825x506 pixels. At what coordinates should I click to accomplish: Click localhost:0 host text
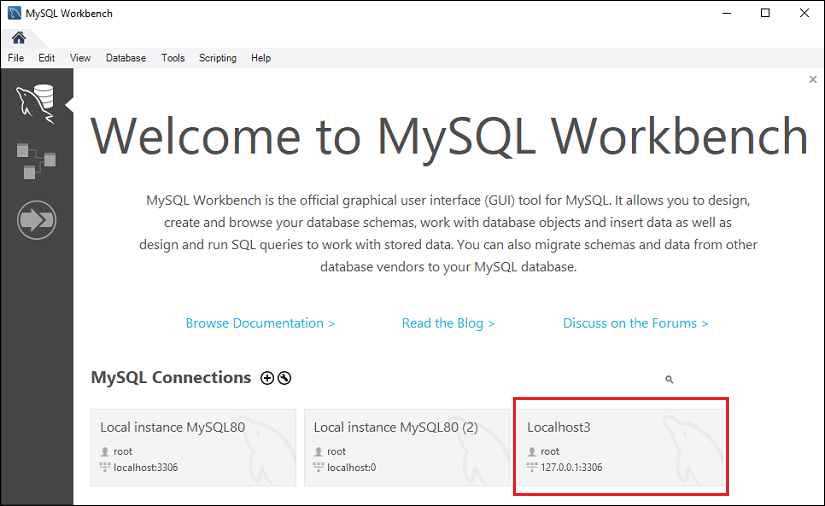click(x=351, y=467)
